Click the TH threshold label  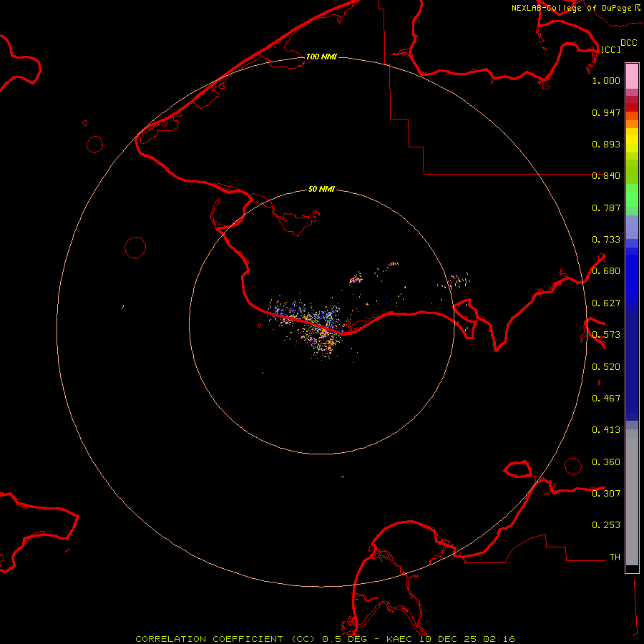(x=614, y=557)
